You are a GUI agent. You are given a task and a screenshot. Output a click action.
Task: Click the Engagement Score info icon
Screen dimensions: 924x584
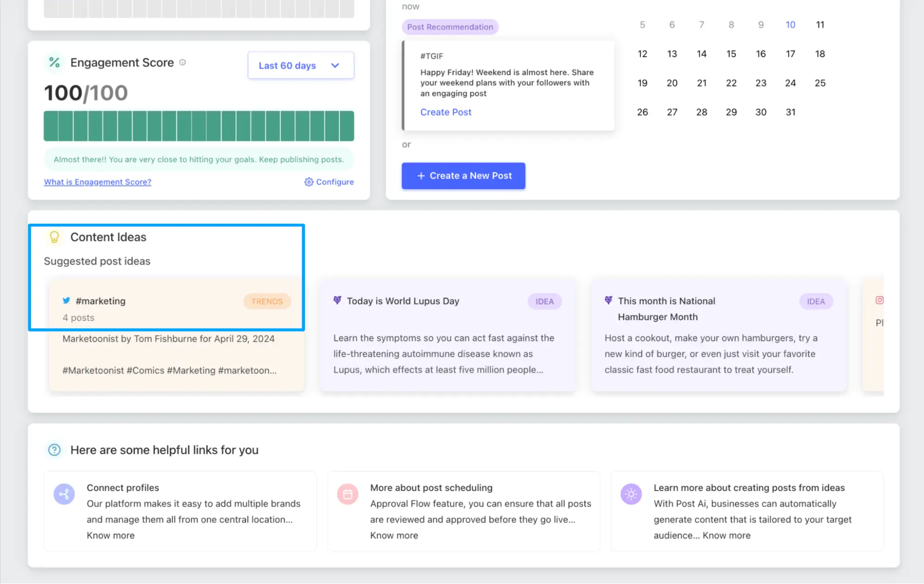tap(183, 62)
